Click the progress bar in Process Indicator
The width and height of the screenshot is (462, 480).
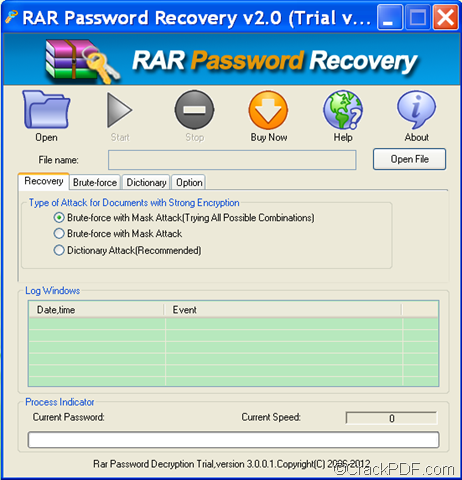click(x=233, y=440)
